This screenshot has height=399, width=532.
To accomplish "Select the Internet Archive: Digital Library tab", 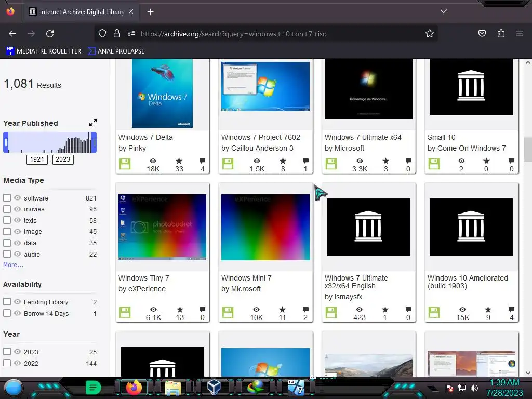I will click(x=81, y=12).
